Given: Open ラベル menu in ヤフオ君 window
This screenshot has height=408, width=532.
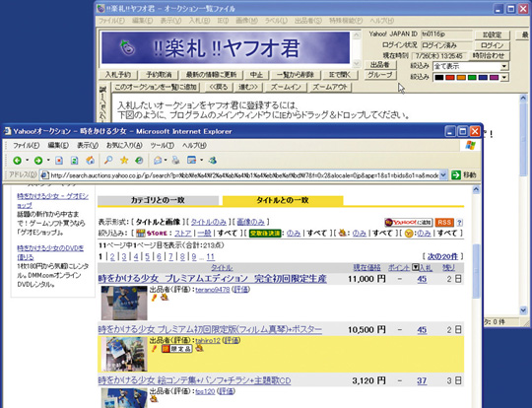Looking at the screenshot, I should click(276, 21).
